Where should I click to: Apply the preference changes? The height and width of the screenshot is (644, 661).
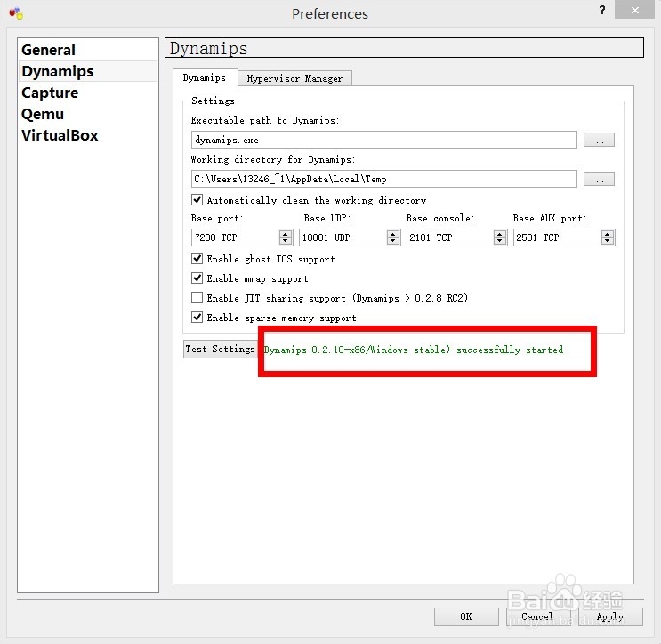pyautogui.click(x=610, y=616)
